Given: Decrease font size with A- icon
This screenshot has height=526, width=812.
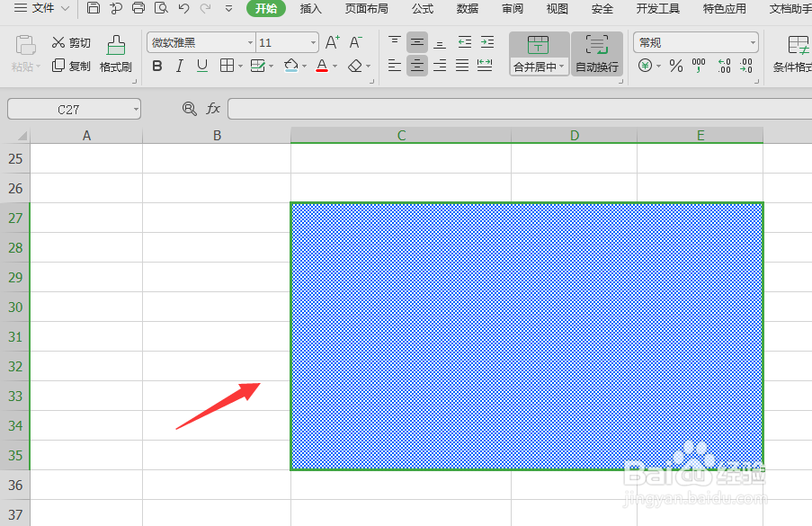Looking at the screenshot, I should (355, 42).
